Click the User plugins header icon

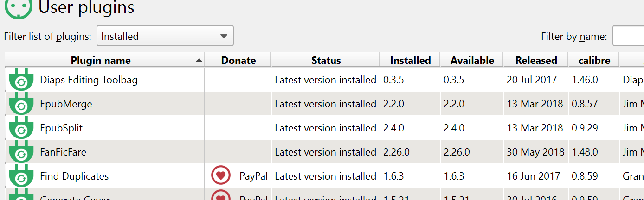(18, 8)
